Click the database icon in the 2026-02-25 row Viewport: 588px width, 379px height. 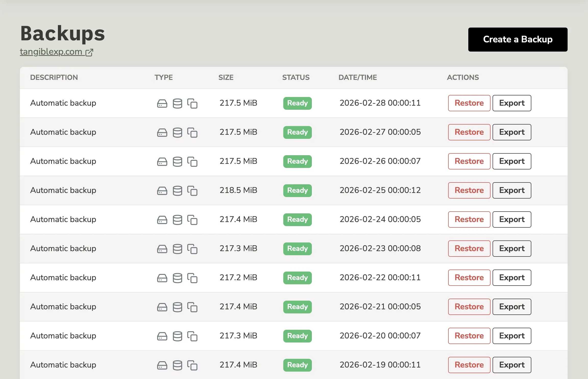[177, 190]
